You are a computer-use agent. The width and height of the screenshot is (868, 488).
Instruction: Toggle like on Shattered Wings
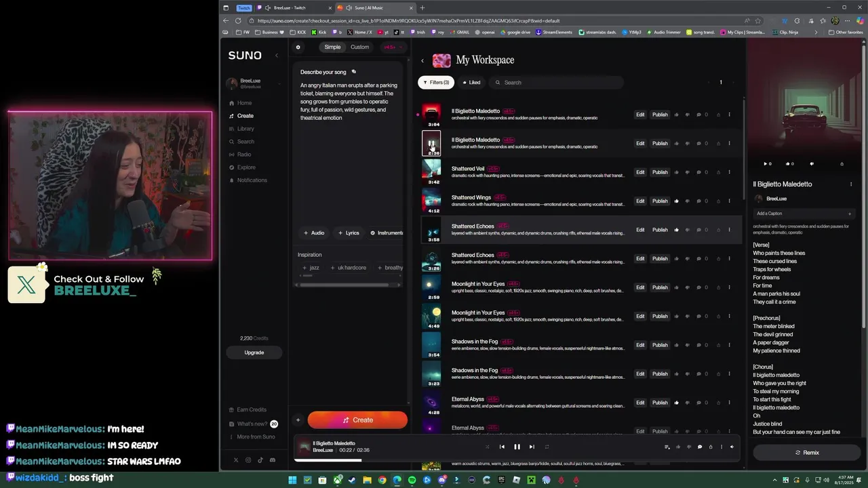[x=676, y=201]
